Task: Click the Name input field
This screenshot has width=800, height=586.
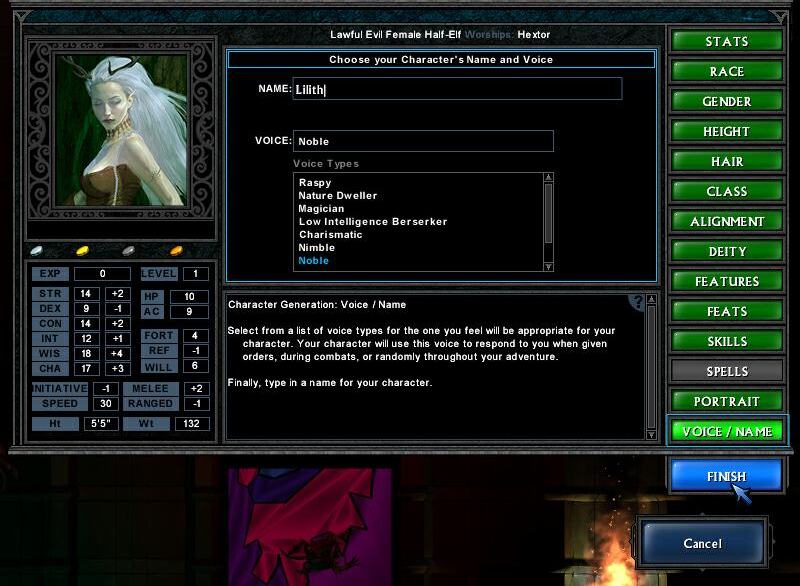Action: 457,89
